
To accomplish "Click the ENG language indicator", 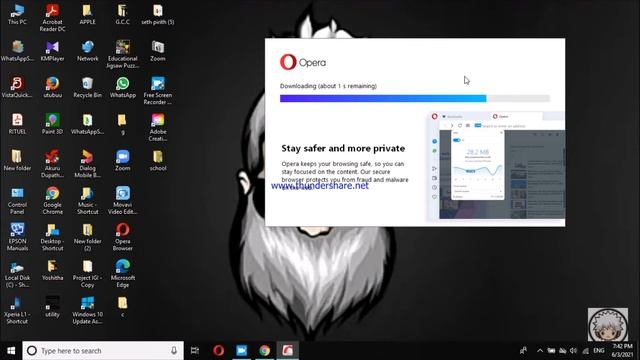I will pyautogui.click(x=599, y=351).
